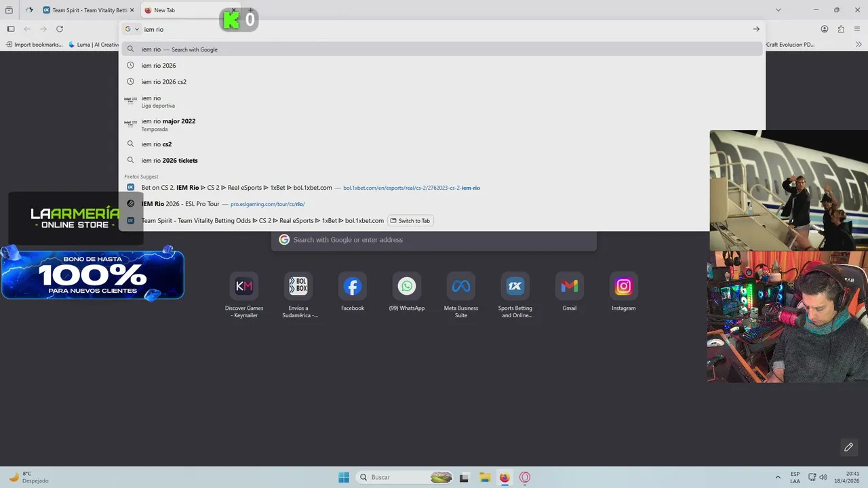Image resolution: width=868 pixels, height=488 pixels.
Task: Open the Firefox application menu
Action: pyautogui.click(x=857, y=29)
